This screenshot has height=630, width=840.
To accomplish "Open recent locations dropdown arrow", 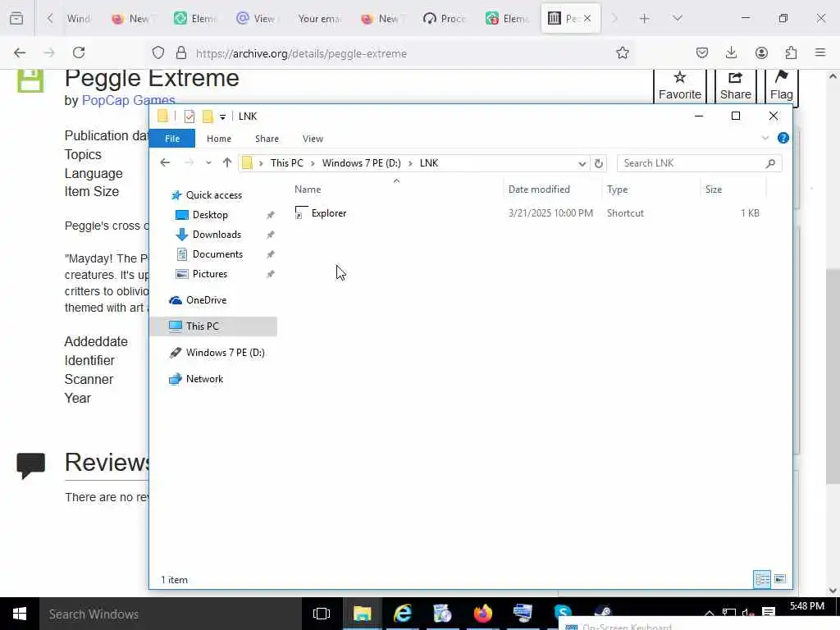I will pyautogui.click(x=208, y=163).
